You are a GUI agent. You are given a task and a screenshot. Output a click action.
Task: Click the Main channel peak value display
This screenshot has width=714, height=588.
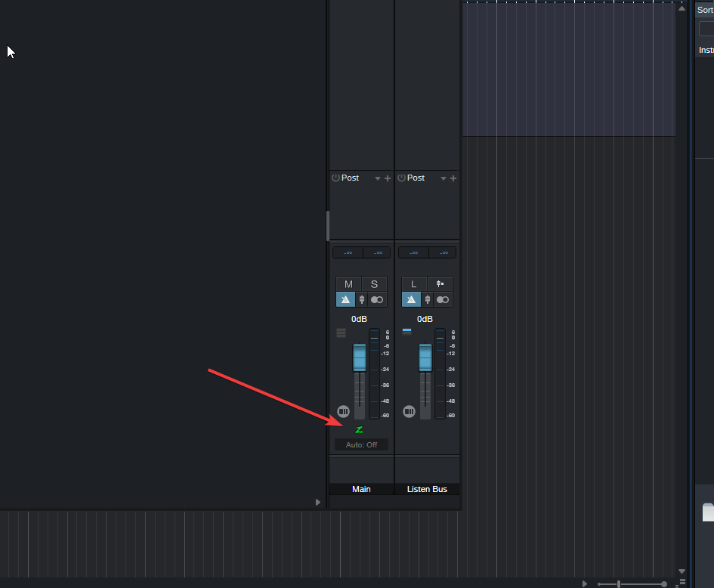348,252
